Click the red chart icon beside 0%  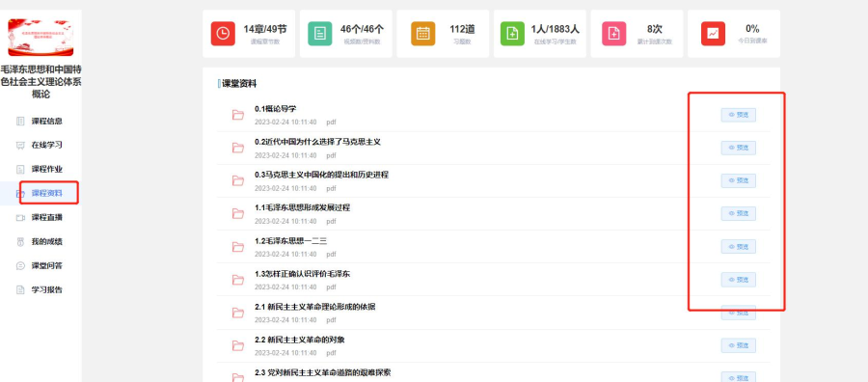[x=713, y=34]
